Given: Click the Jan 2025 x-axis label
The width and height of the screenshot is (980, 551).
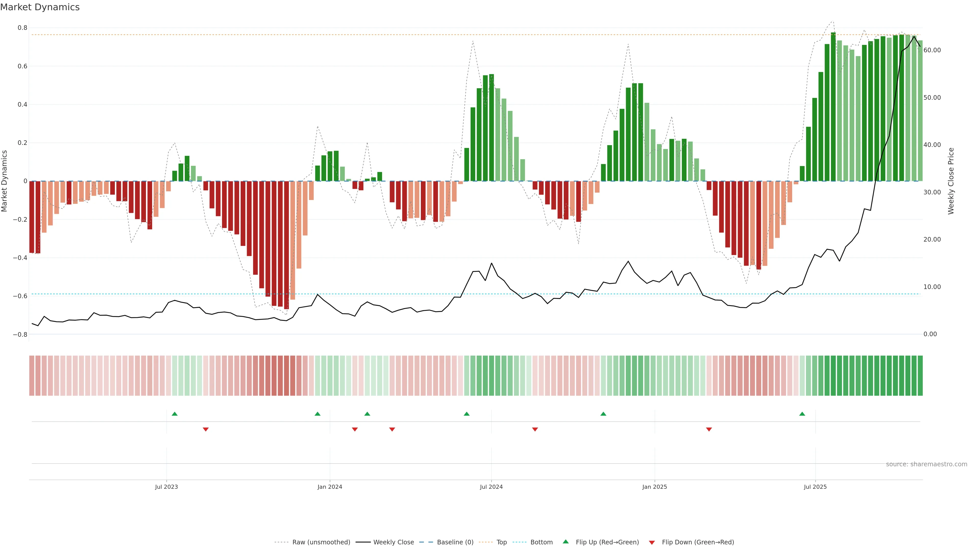Looking at the screenshot, I should coord(654,487).
